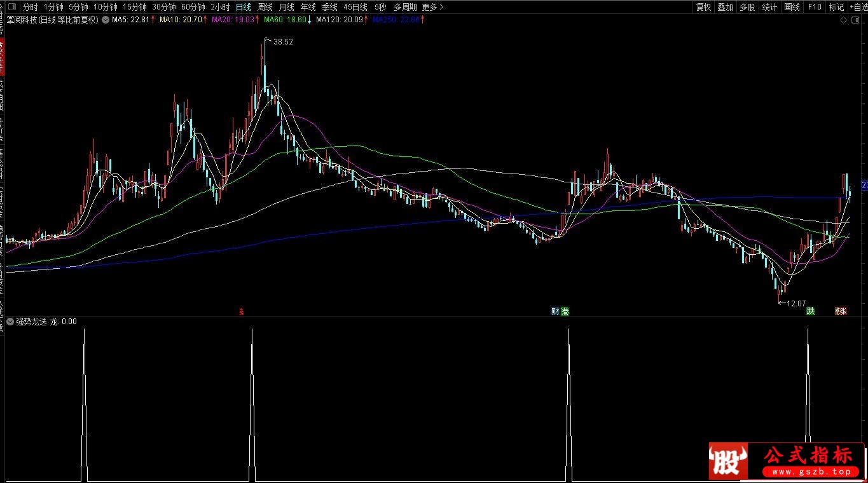Select the 5秒 period
This screenshot has height=483, width=868.
click(x=380, y=7)
